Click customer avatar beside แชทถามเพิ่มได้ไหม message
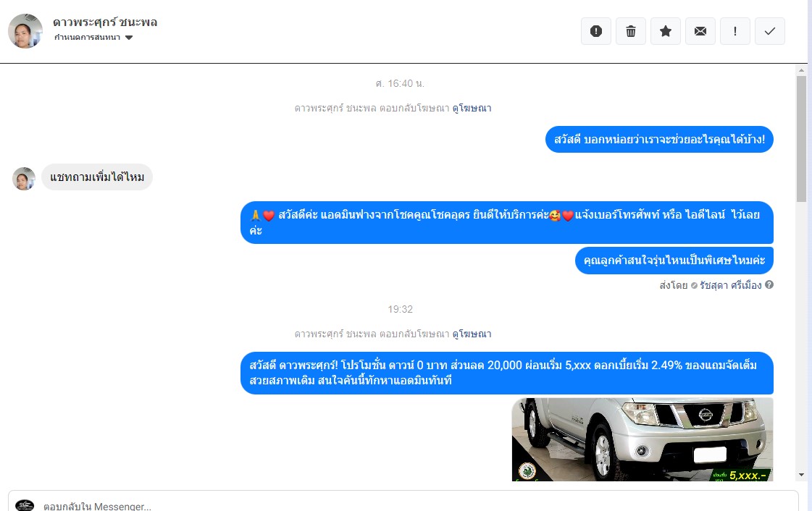Viewport: 812px width, 511px height. (24, 179)
